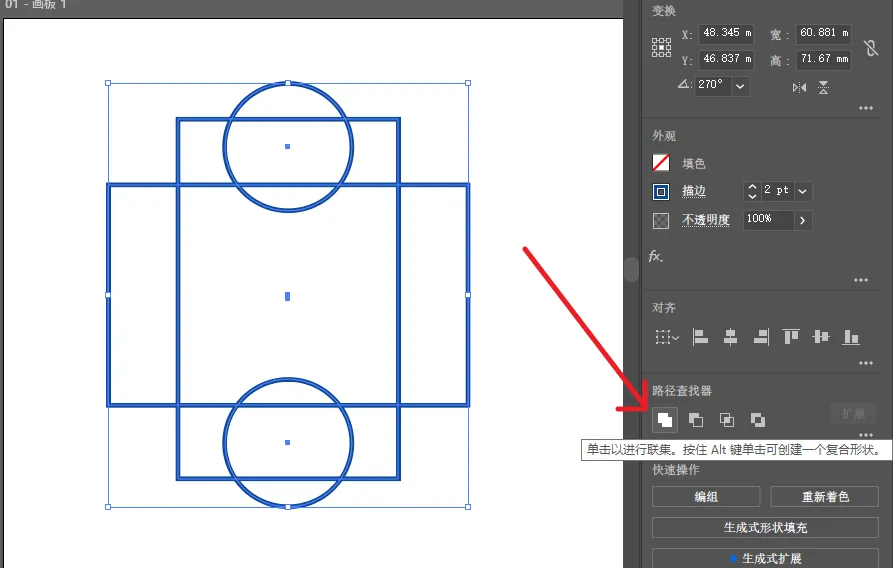This screenshot has width=893, height=568.
Task: Open the fx effects menu
Action: 656,256
